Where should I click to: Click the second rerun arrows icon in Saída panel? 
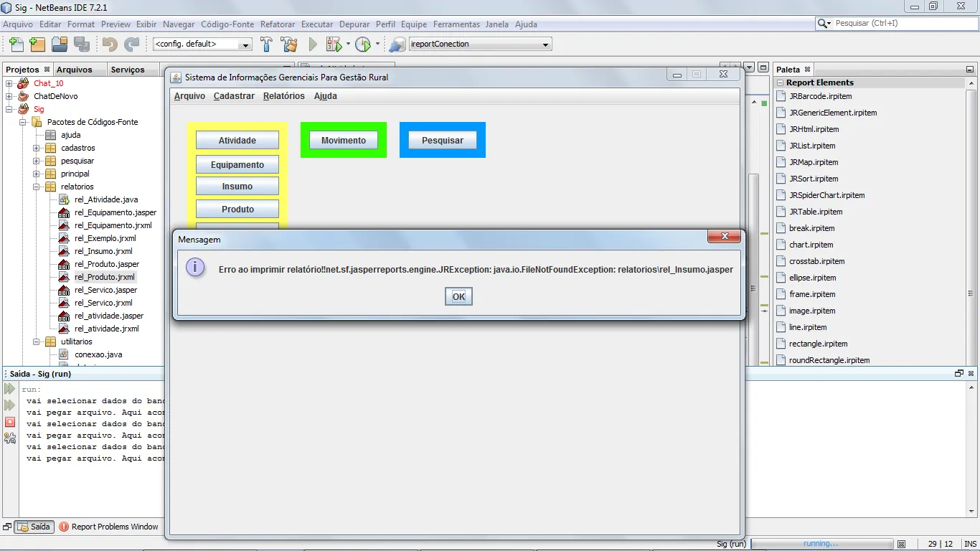point(10,405)
